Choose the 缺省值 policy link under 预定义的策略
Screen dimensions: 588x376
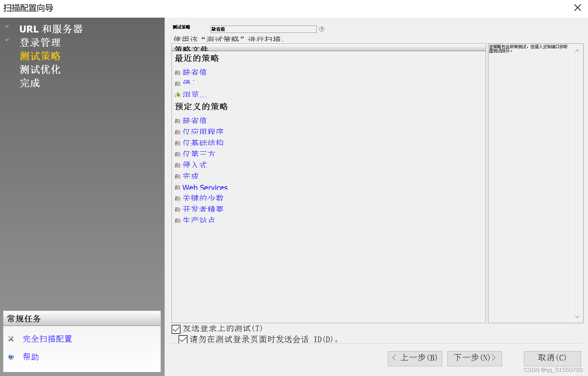tap(194, 121)
